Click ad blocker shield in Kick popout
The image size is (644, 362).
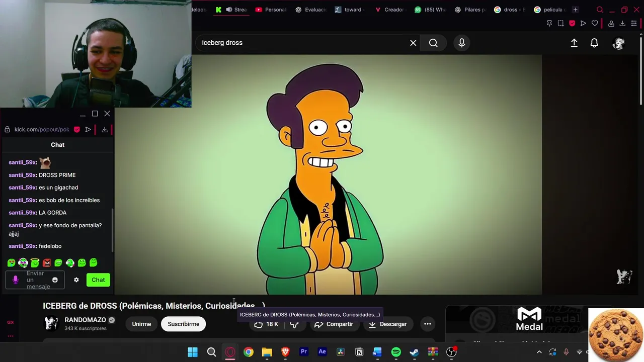coord(76,129)
